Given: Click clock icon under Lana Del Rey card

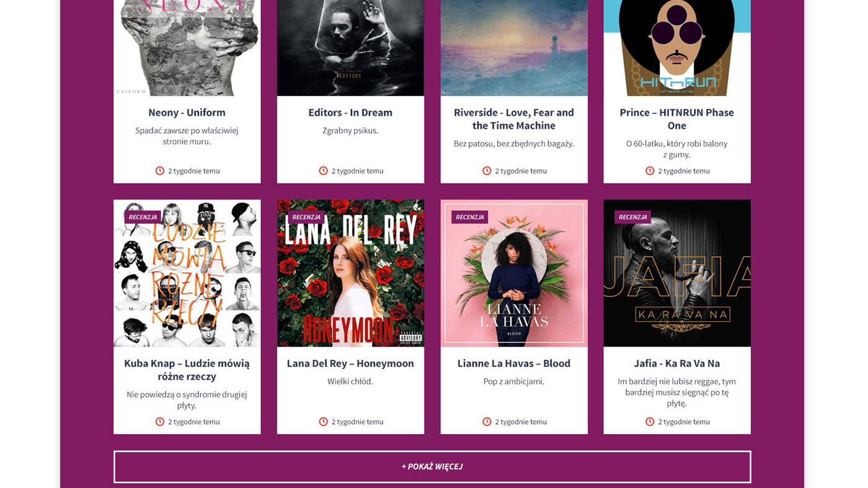Looking at the screenshot, I should pos(323,422).
